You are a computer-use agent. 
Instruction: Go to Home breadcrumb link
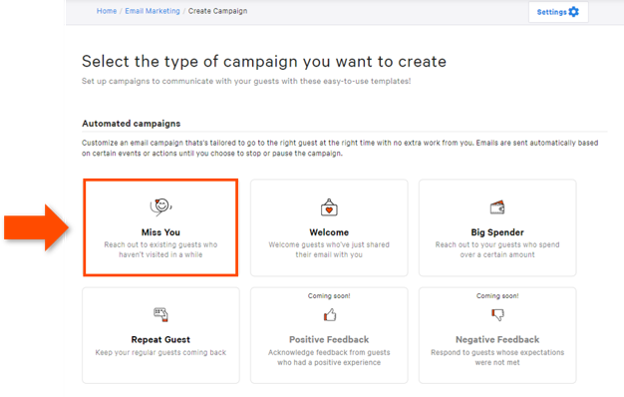point(107,11)
